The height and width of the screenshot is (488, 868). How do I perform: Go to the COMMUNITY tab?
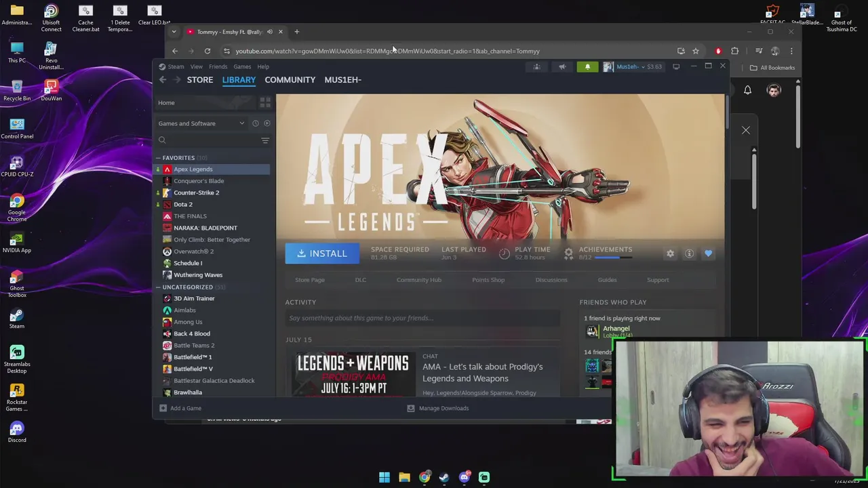[290, 80]
